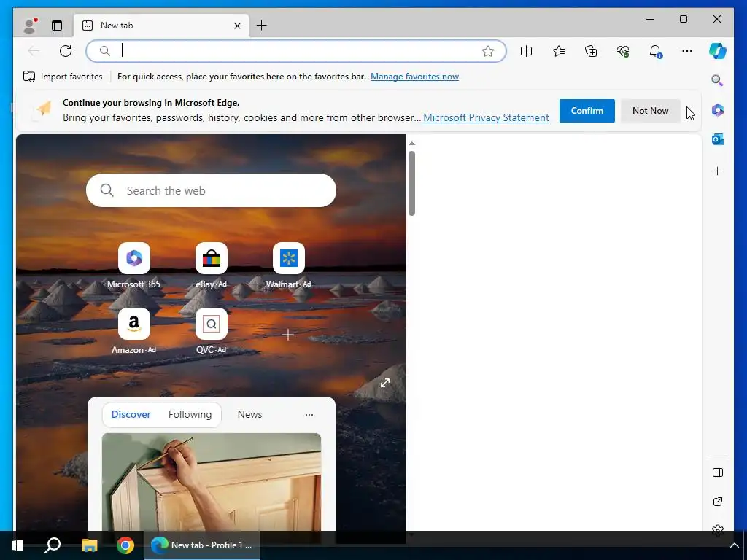Viewport: 747px width, 560px height.
Task: Open link in new window sidebar icon
Action: [718, 502]
